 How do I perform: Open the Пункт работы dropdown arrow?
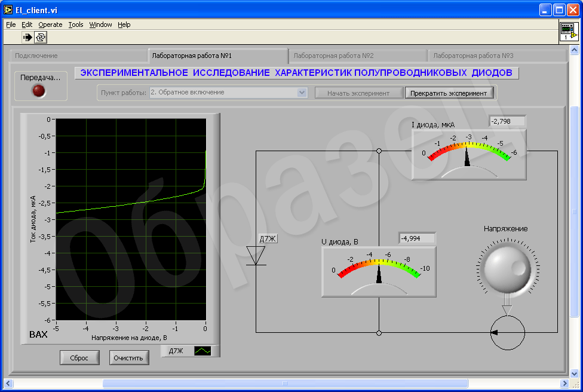(x=302, y=92)
